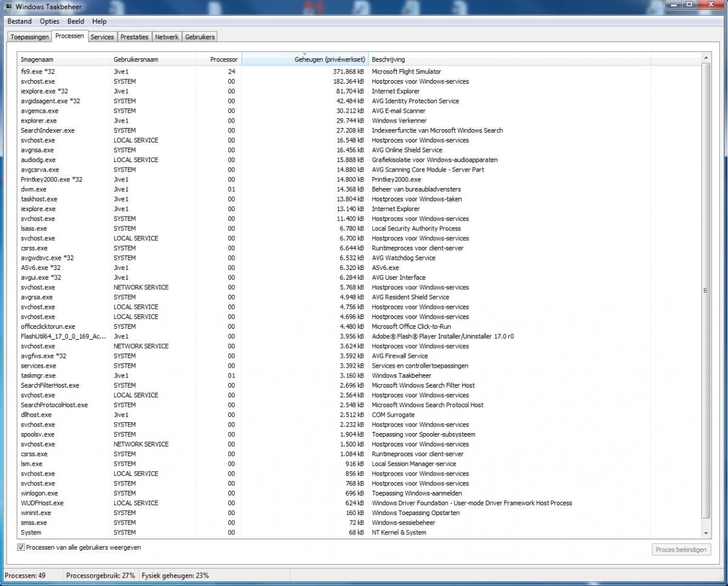
Task: Switch to the Toepassingen tab
Action: coord(30,37)
